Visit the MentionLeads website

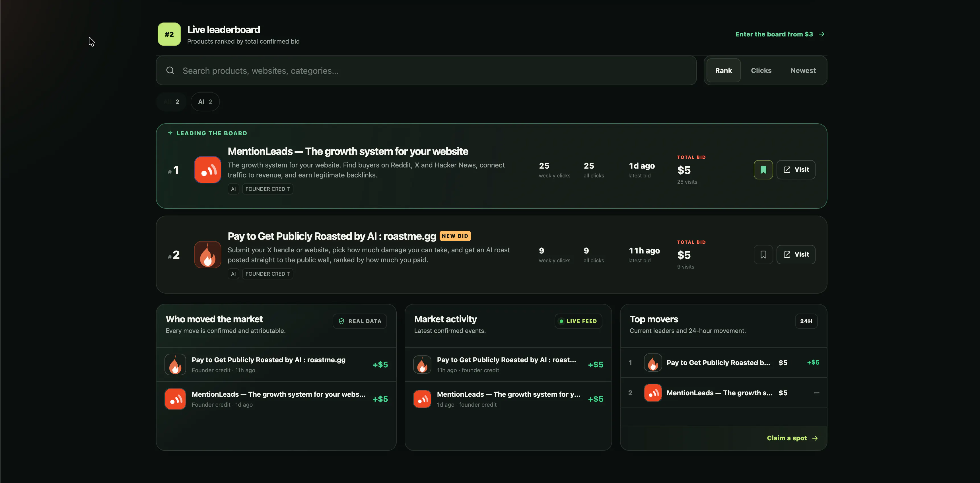coord(796,170)
